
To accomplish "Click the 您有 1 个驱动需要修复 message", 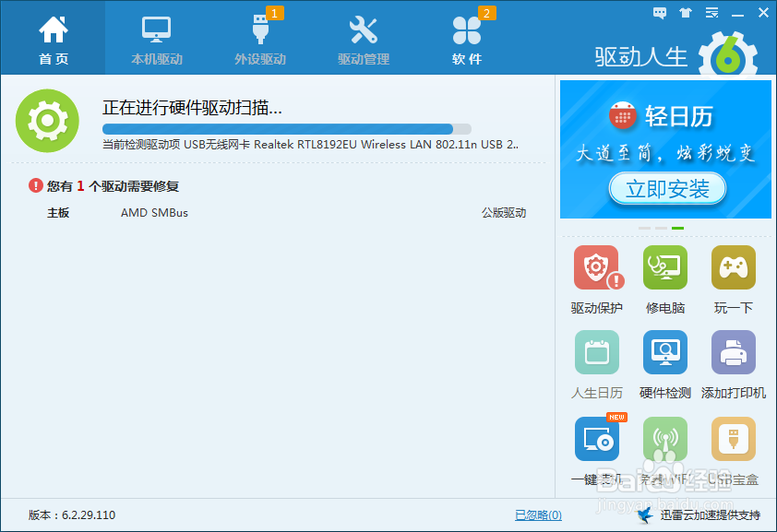I will tap(113, 186).
